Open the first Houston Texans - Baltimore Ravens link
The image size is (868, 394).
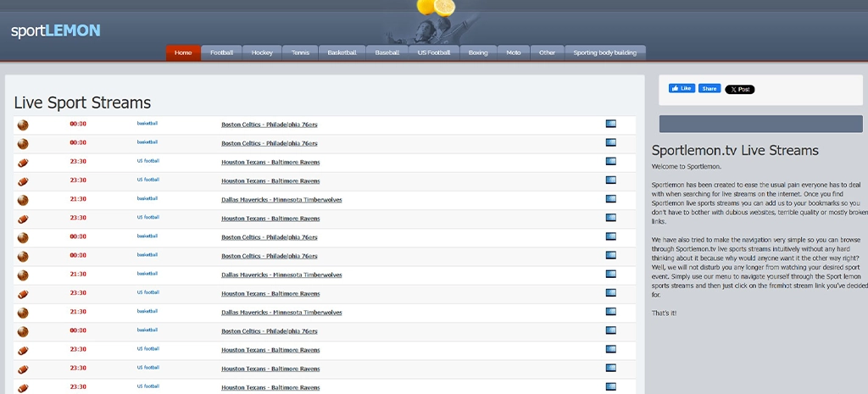270,162
